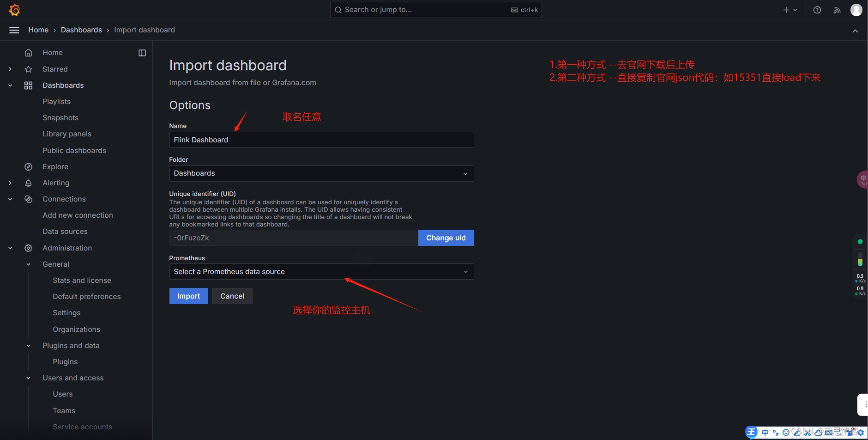Click the UID input field

(294, 238)
